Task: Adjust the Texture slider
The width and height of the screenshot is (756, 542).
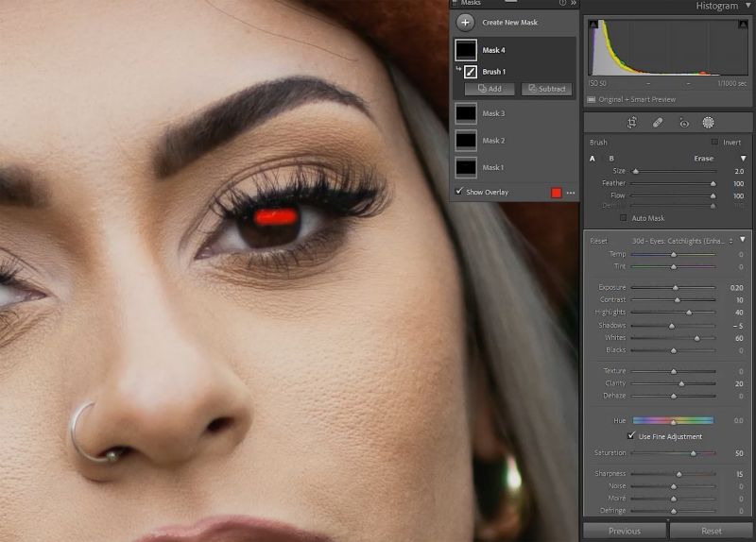Action: click(x=673, y=371)
